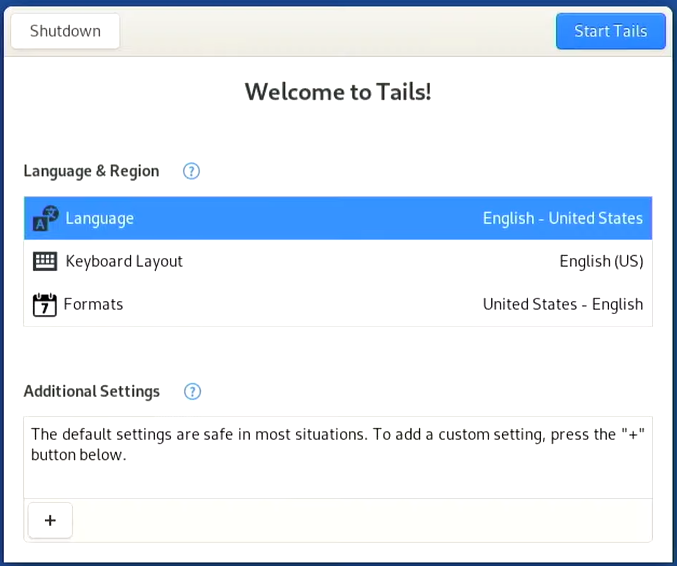
Task: Change the 'English - United States' language value
Action: pos(562,218)
